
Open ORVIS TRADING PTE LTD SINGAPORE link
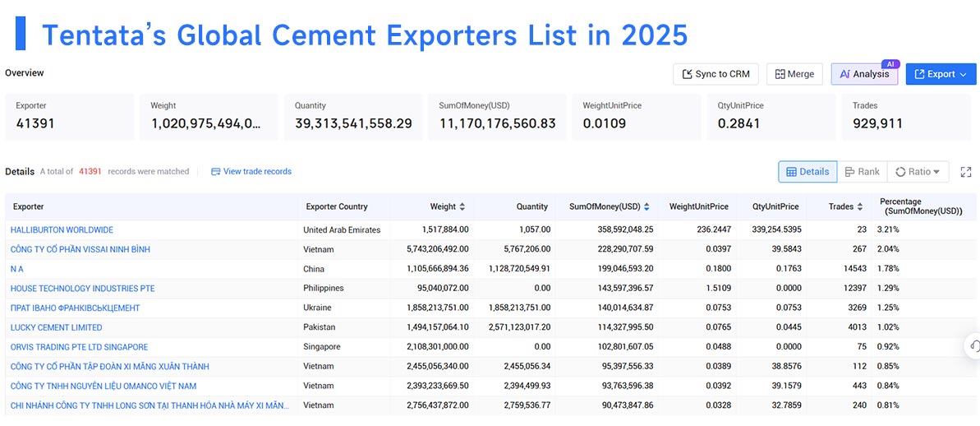pos(80,346)
